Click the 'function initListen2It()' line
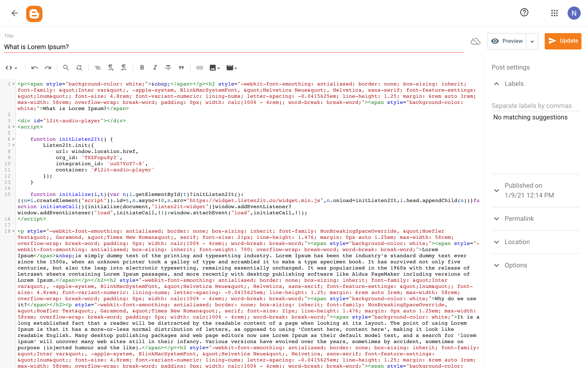This screenshot has height=368, width=588. point(71,139)
